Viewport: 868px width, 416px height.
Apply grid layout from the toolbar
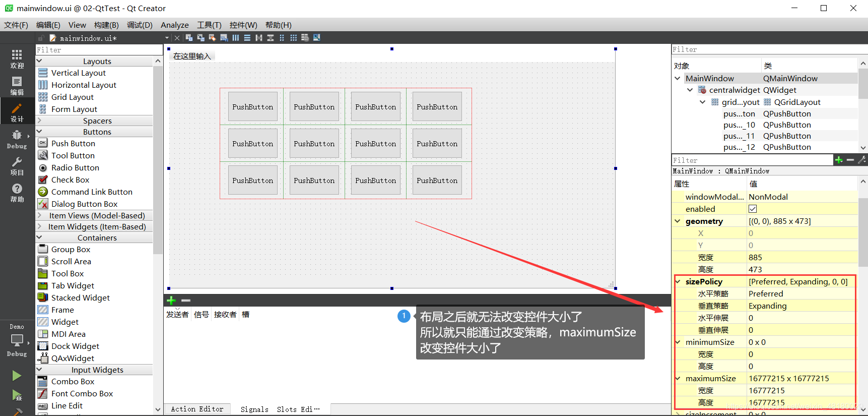click(293, 38)
